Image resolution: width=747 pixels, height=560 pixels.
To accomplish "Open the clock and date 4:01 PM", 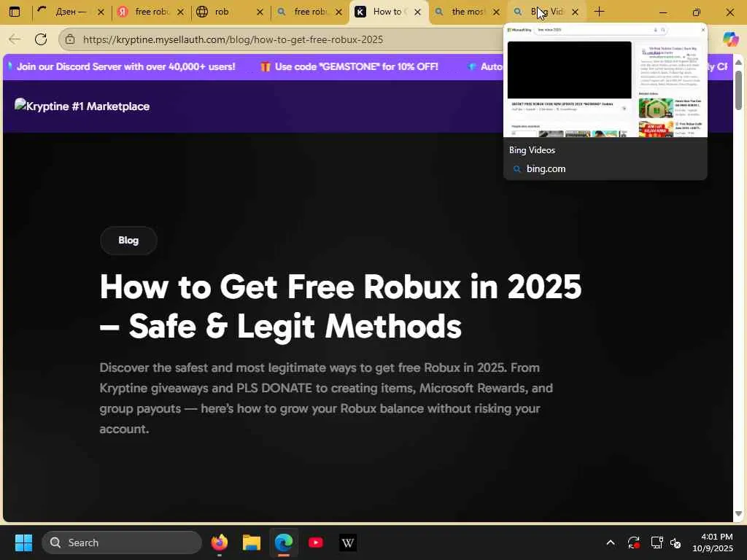I will [x=712, y=542].
